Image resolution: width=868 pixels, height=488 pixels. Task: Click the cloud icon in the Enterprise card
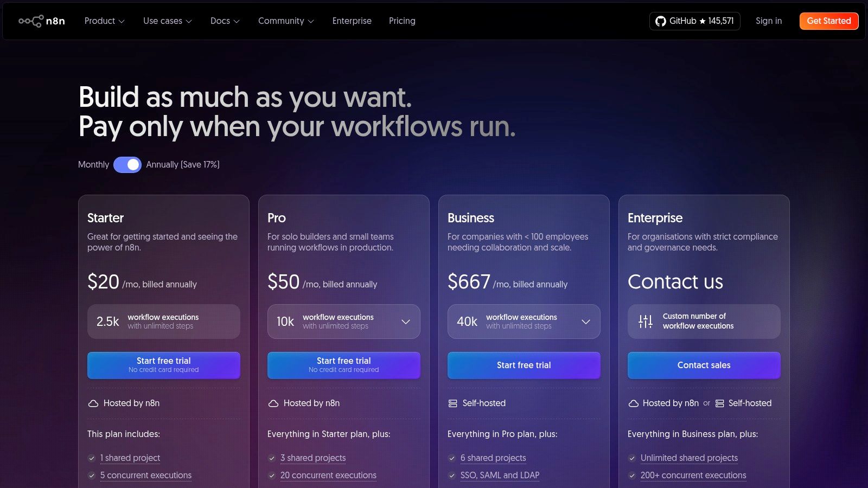click(633, 403)
